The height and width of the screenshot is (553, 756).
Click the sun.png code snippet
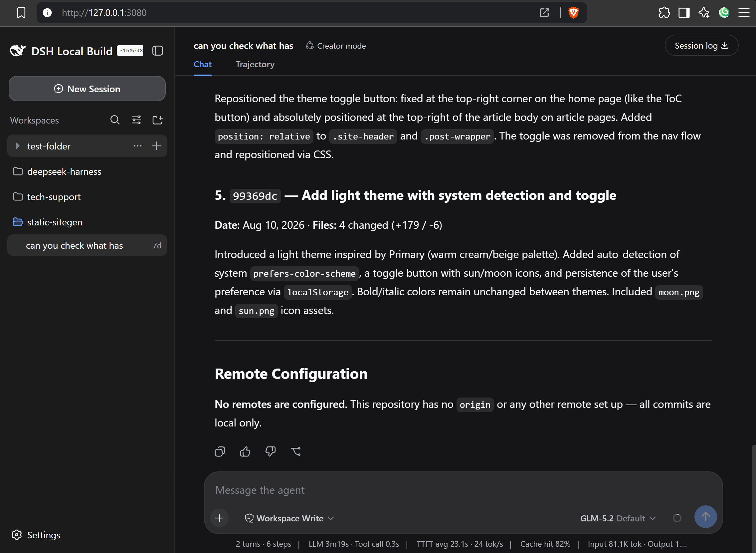coord(256,311)
